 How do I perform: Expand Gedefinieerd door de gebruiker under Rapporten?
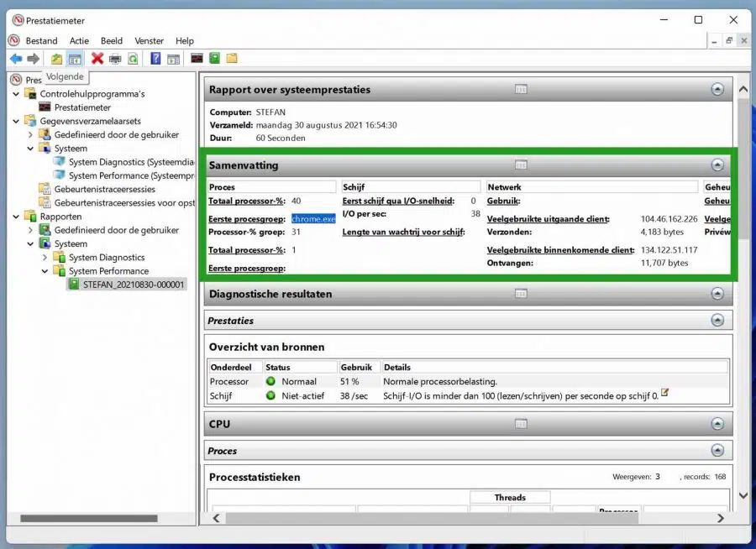pyautogui.click(x=30, y=230)
